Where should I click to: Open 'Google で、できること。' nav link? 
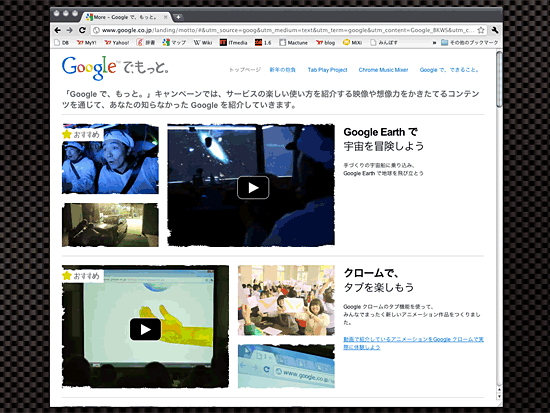tap(449, 70)
